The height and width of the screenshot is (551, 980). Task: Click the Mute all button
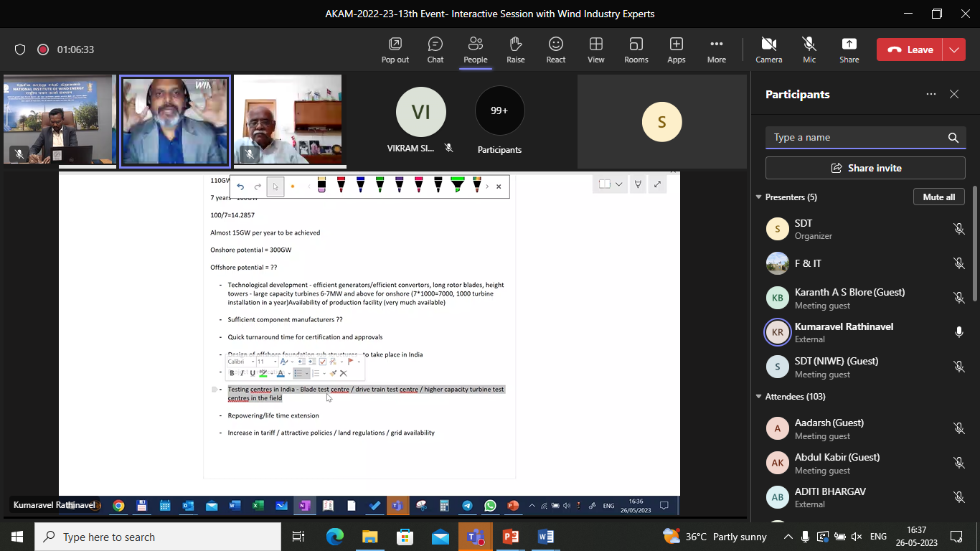coord(938,197)
